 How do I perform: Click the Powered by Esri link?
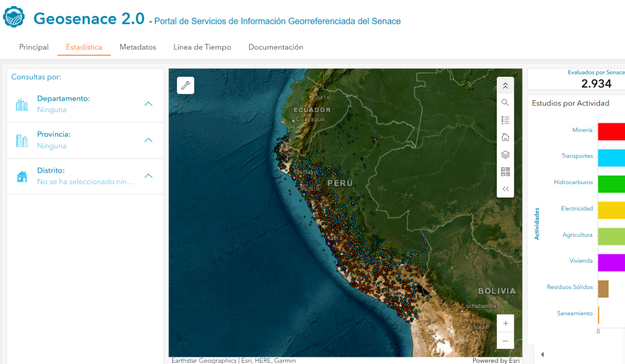(496, 360)
